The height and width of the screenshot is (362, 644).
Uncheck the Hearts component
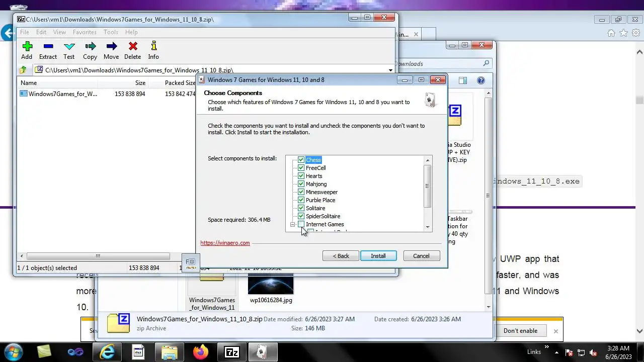(301, 176)
